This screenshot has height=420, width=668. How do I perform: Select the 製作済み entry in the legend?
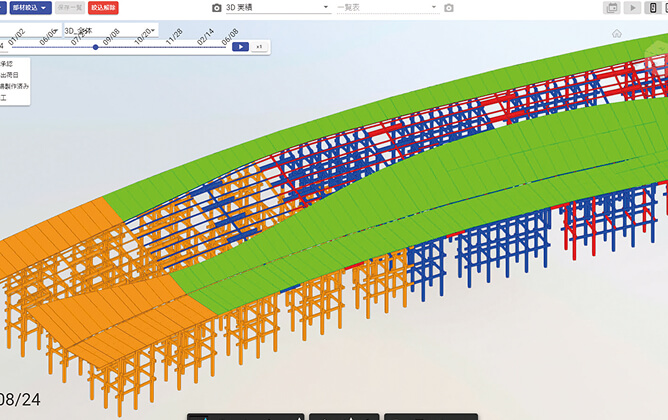[x=15, y=87]
